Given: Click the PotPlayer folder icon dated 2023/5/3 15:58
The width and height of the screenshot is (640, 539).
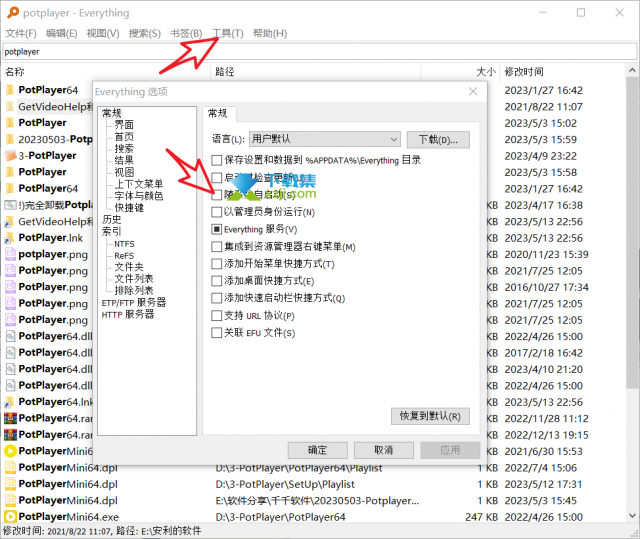Looking at the screenshot, I should [x=10, y=172].
